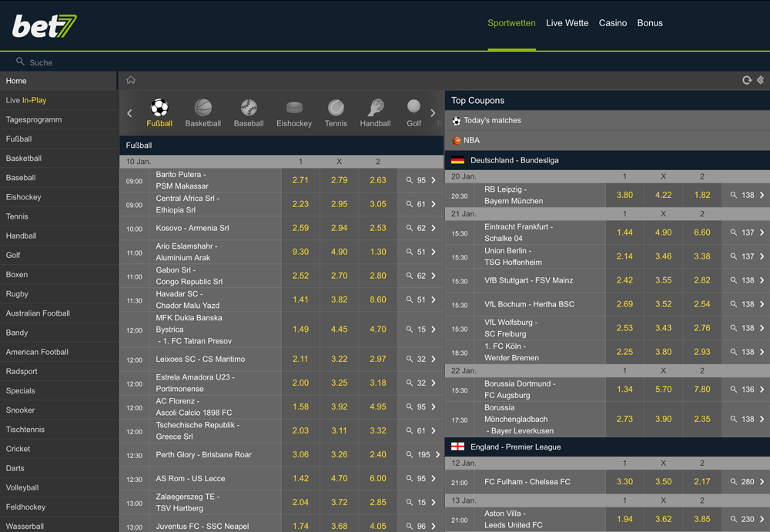
Task: Bet odds 2.71 on Barito Putera
Action: click(300, 180)
